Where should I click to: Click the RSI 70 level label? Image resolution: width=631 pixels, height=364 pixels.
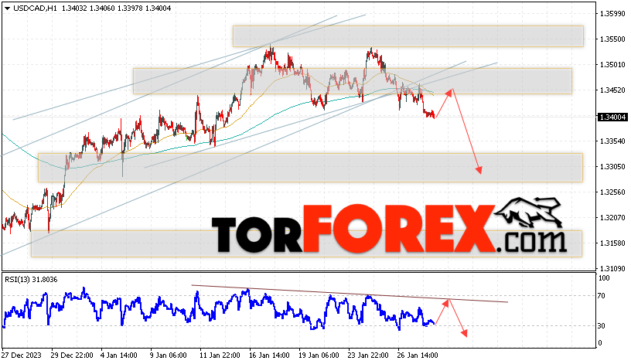pos(602,296)
